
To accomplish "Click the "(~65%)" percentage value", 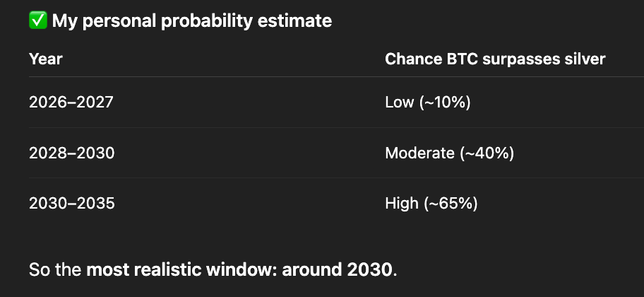I will coord(451,204).
